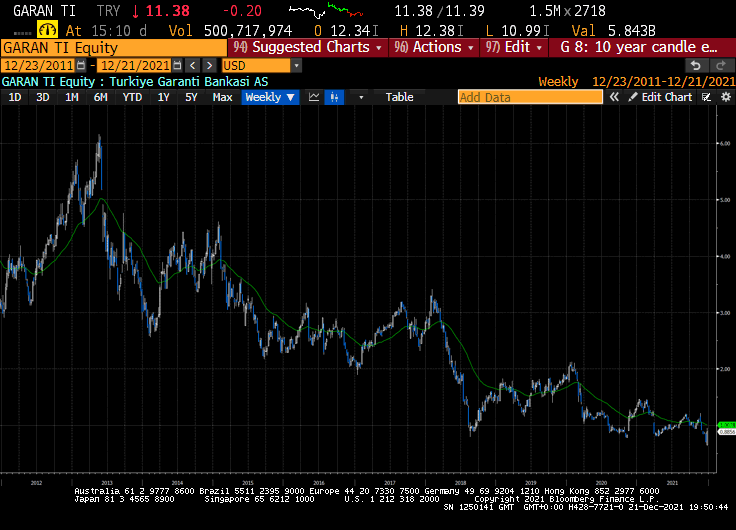Click the annotate chart pencil-box icon
Screen dimensions: 736x530
point(706,97)
